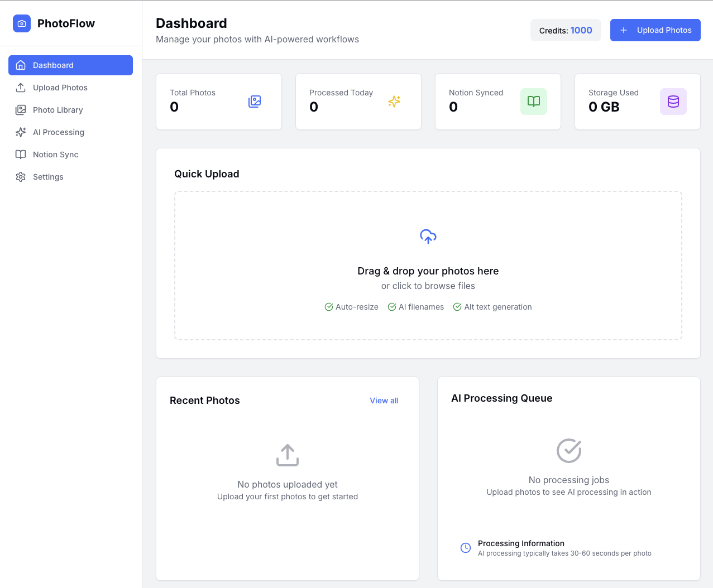
Task: Click the upload tray icon in Recent Photos
Action: (x=288, y=455)
